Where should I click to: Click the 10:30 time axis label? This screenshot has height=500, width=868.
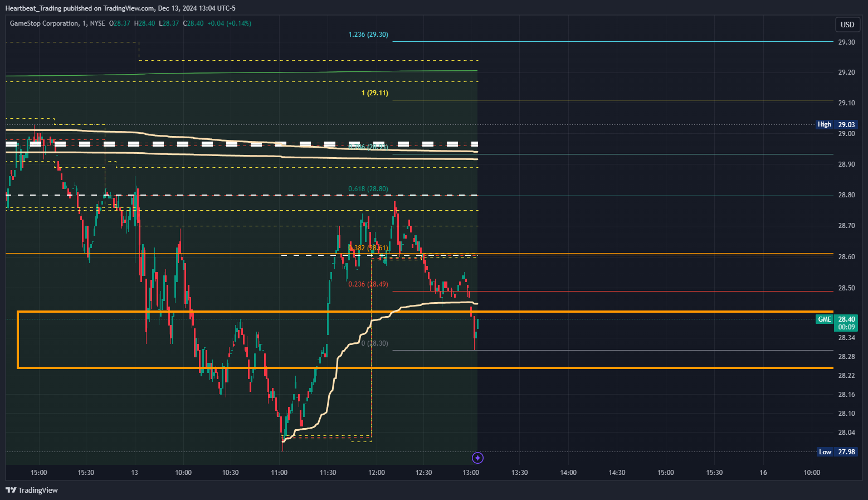pos(231,473)
